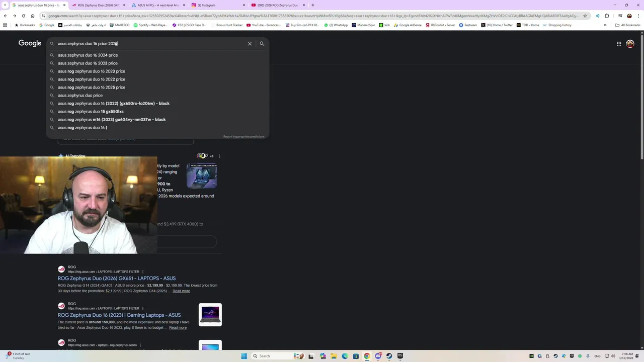The width and height of the screenshot is (644, 362).
Task: Open Chrome icon in the taskbar
Action: pyautogui.click(x=367, y=356)
